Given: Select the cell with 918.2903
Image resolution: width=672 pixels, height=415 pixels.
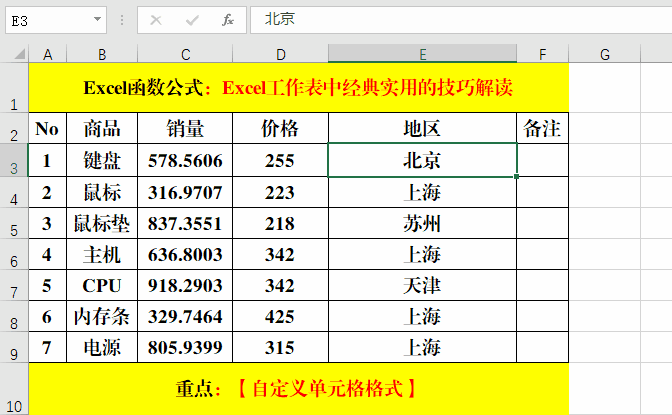Looking at the screenshot, I should pos(185,285).
